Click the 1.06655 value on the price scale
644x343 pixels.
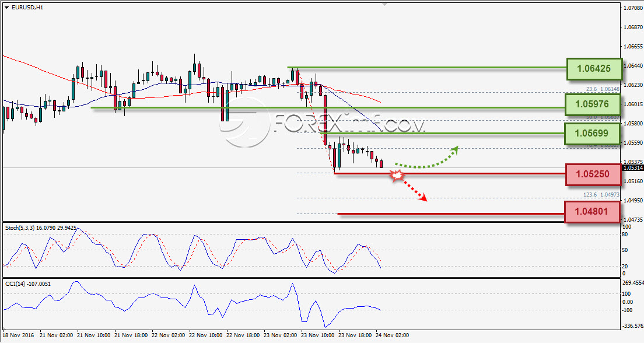coord(633,47)
